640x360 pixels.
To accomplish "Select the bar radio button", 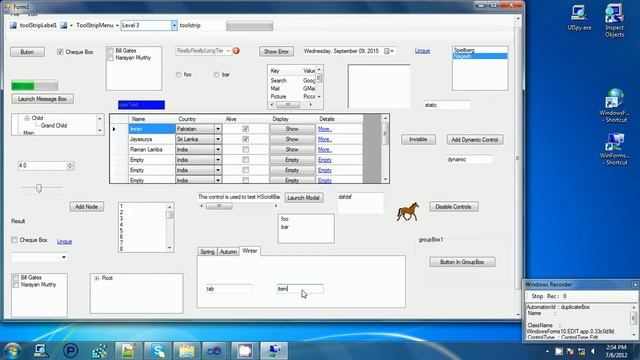I will click(x=216, y=75).
